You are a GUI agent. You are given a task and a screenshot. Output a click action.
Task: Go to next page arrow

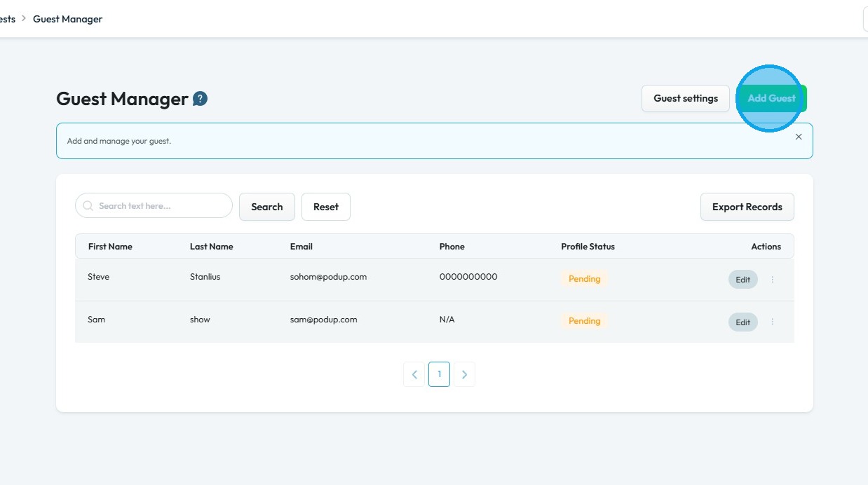[464, 374]
